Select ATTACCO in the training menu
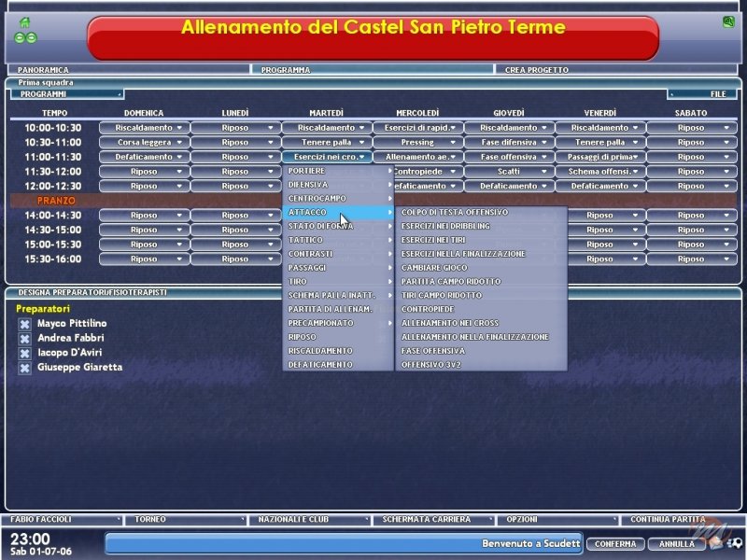Viewport: 747px width, 560px height. pyautogui.click(x=317, y=211)
